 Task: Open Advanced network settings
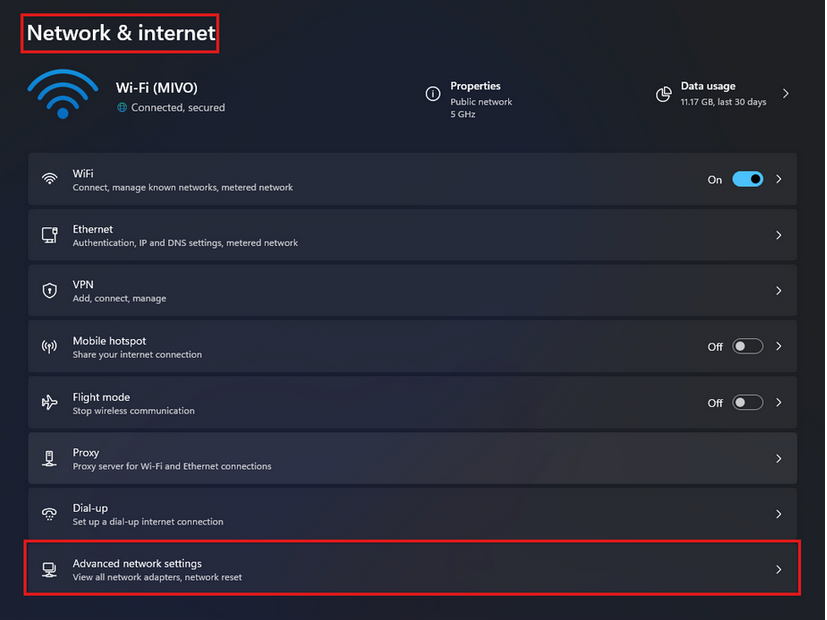[412, 569]
